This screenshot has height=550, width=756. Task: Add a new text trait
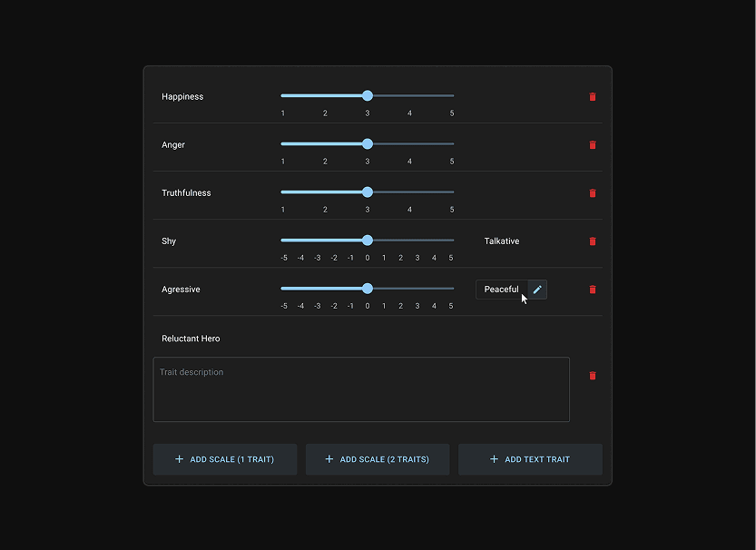(x=530, y=459)
